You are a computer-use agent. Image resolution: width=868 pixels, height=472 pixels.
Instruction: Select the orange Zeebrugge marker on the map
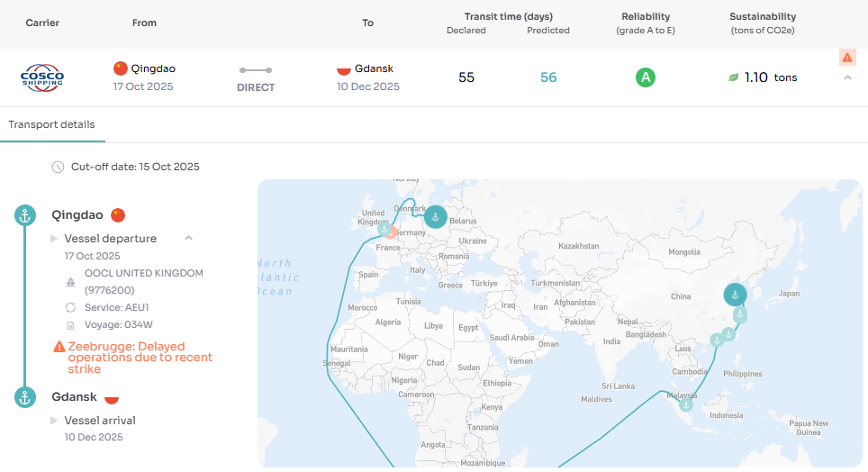click(x=390, y=231)
